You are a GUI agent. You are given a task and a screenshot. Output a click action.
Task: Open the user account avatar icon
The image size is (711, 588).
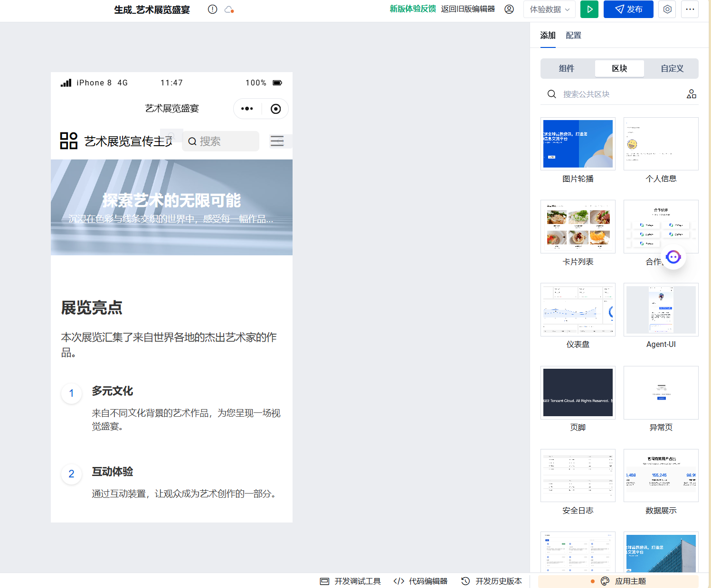(x=509, y=9)
